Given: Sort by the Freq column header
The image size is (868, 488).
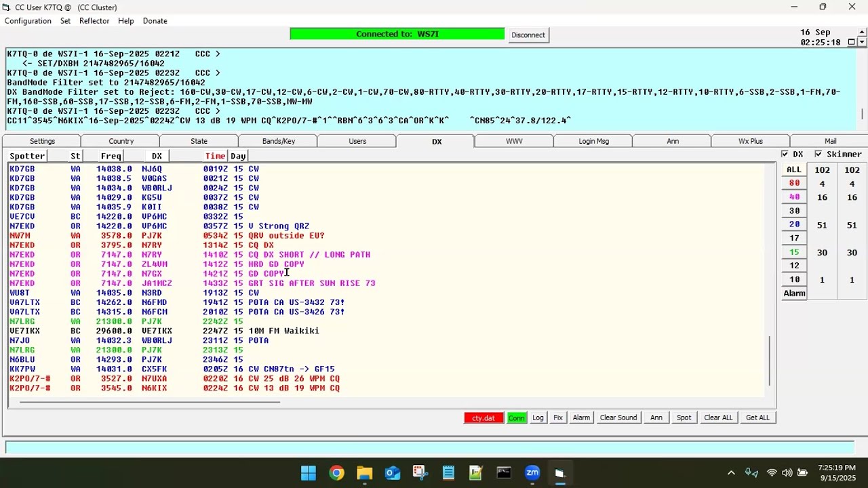Looking at the screenshot, I should (x=111, y=156).
